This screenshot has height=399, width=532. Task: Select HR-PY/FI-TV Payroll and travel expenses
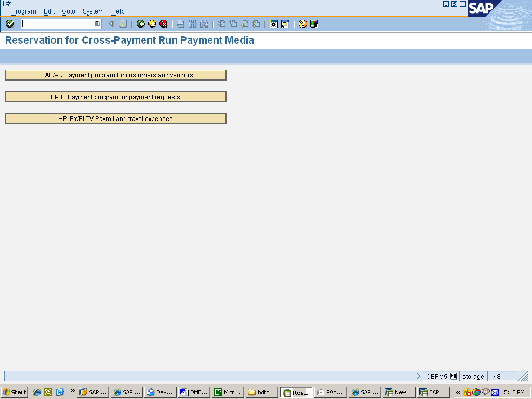pyautogui.click(x=116, y=119)
